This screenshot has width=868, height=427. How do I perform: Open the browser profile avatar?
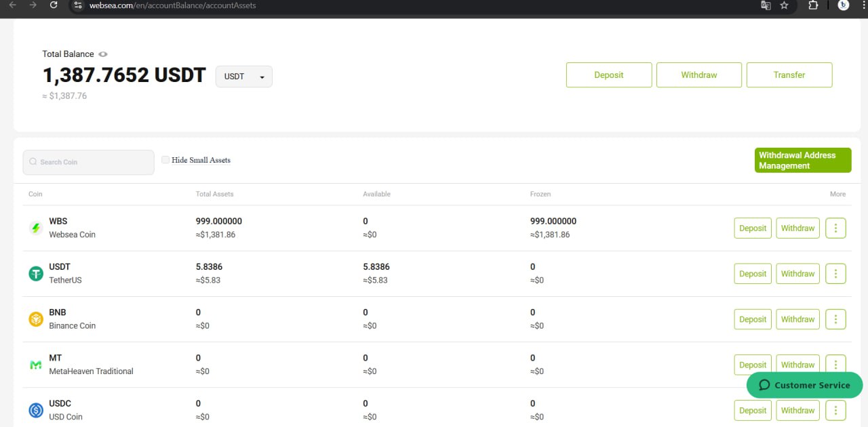tap(844, 5)
